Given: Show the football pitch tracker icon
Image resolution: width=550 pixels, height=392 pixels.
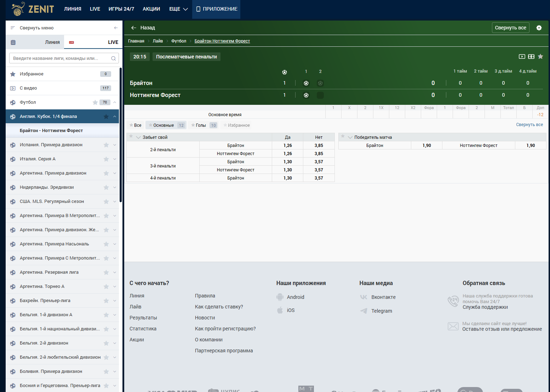Looking at the screenshot, I should [531, 57].
